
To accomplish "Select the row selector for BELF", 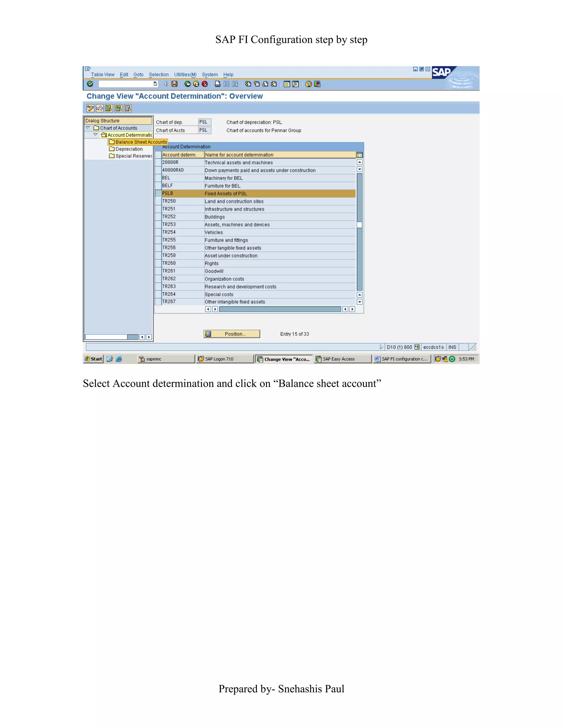I will pyautogui.click(x=158, y=186).
